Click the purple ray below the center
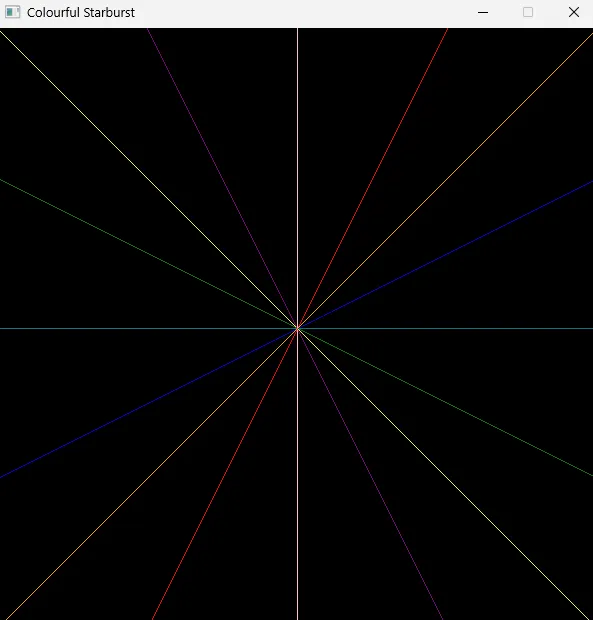Screen dimensions: 593x620 370,474
